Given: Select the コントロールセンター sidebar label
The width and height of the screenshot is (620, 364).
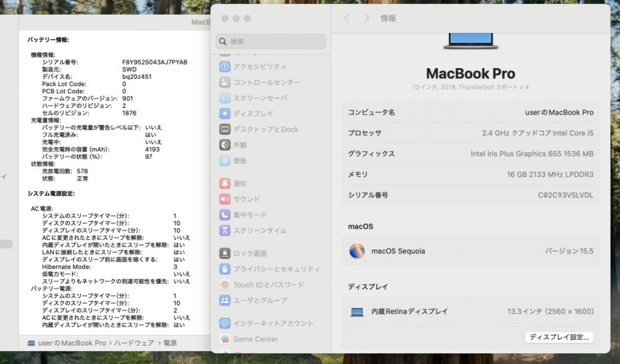Looking at the screenshot, I should pos(267,82).
